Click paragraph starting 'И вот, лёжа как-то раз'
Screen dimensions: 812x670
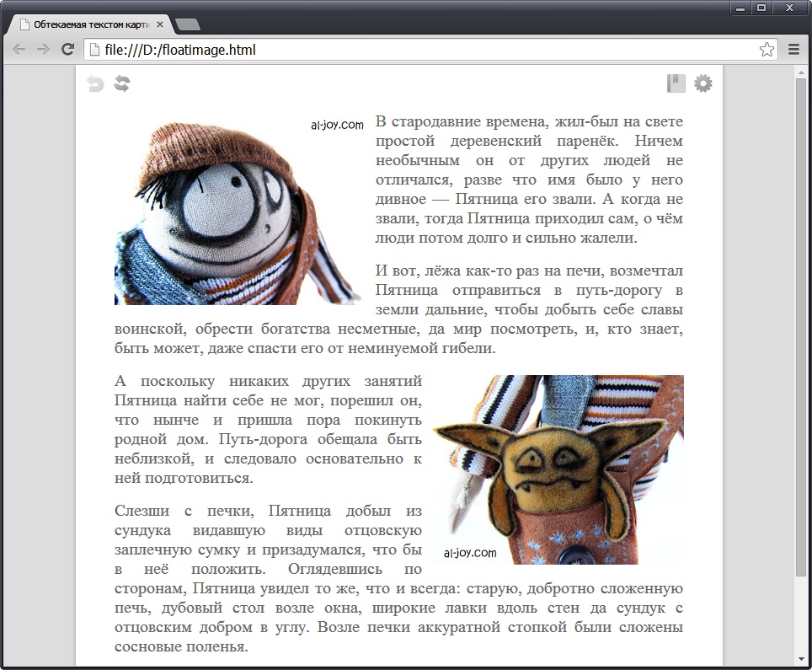[x=398, y=309]
